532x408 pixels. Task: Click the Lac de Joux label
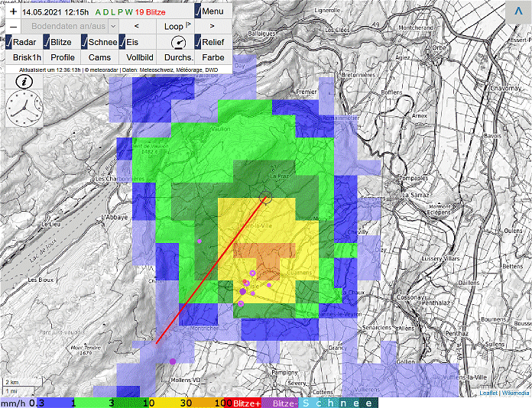point(43,251)
